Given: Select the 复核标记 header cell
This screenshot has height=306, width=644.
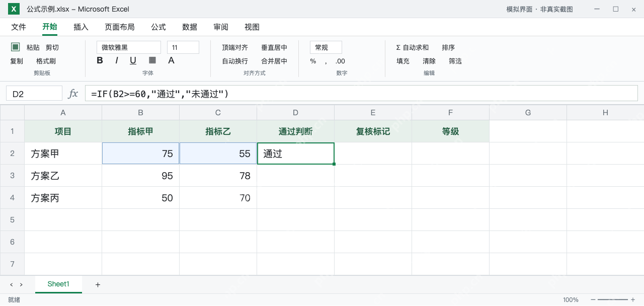Looking at the screenshot, I should point(373,131).
